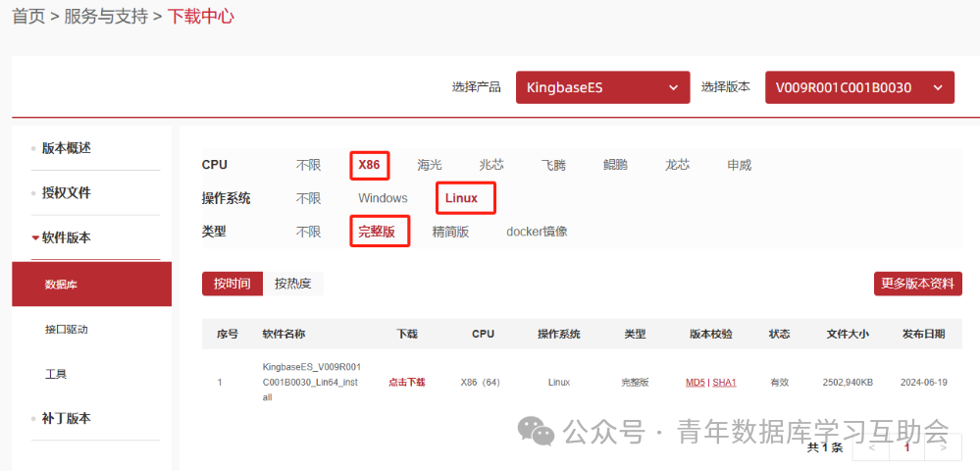Select CPU filter 不限
The image size is (980, 471).
(x=308, y=165)
